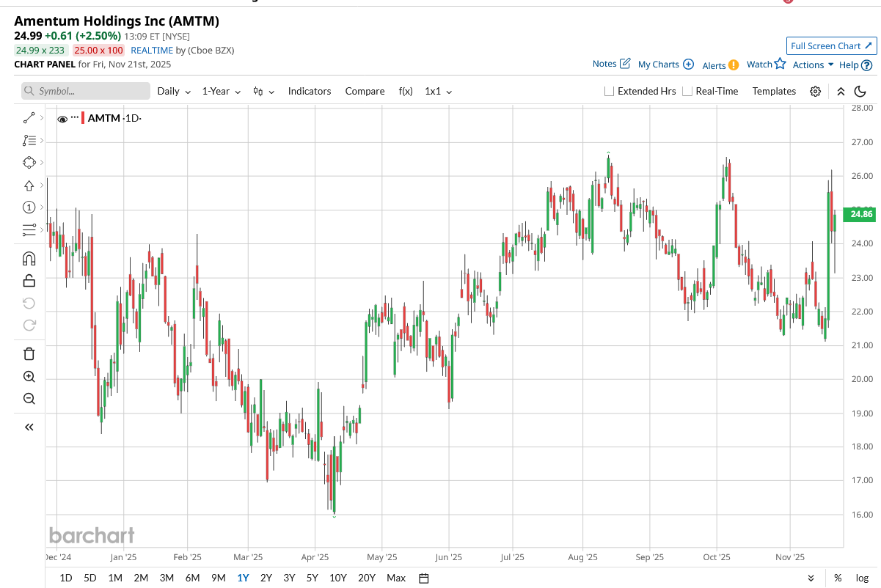881x588 pixels.
Task: Switch to percent scale
Action: click(838, 578)
